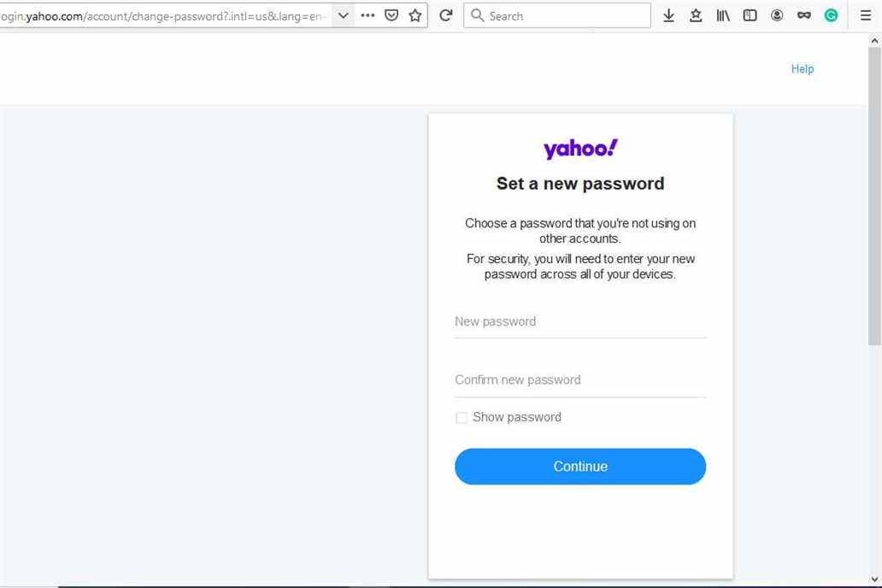Open the Firefox hamburger menu
882x588 pixels.
[x=866, y=15]
